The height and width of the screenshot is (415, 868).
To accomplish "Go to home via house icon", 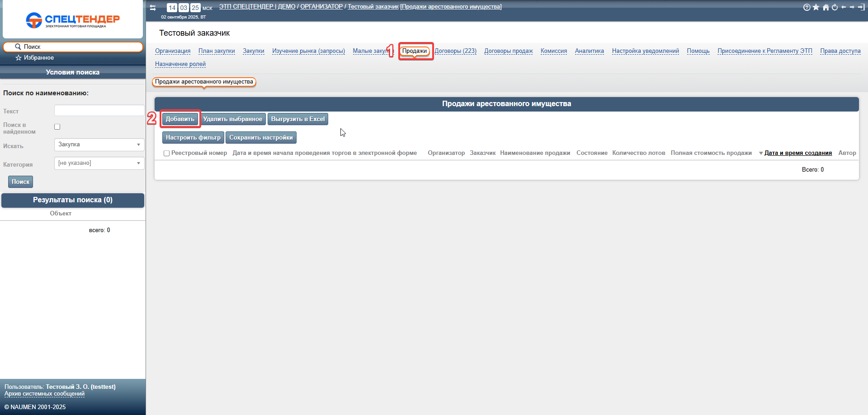I will pyautogui.click(x=826, y=7).
